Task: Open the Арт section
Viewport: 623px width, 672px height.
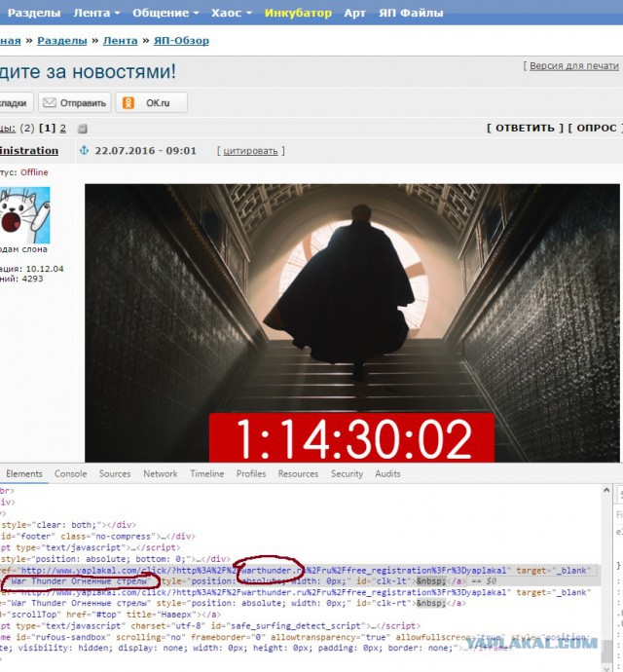Action: pyautogui.click(x=354, y=13)
